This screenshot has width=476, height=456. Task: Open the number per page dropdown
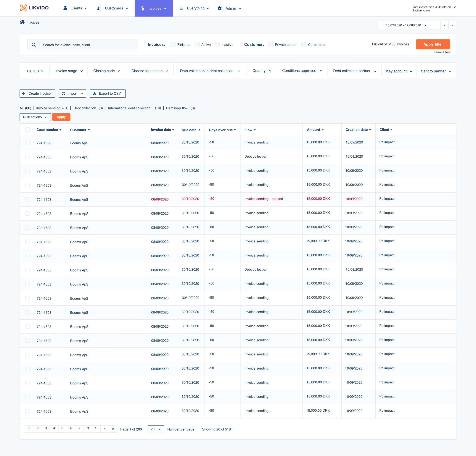point(156,429)
